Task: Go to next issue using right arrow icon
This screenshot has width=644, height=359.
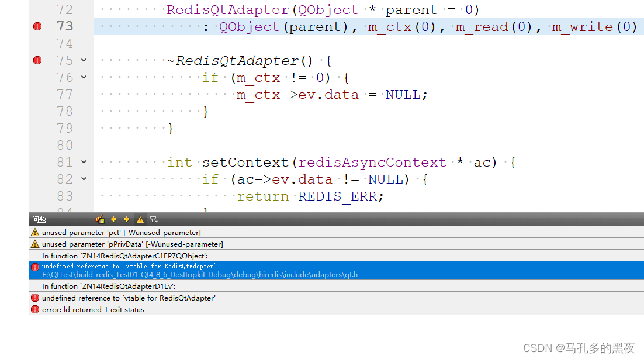Action: click(127, 219)
